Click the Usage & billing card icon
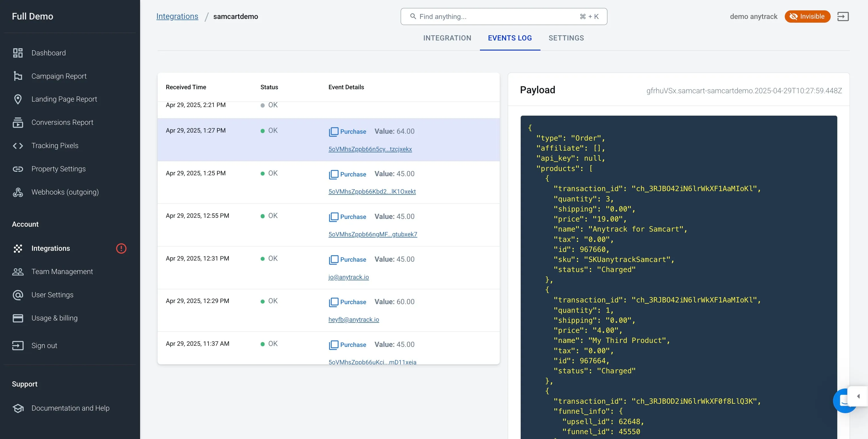This screenshot has width=868, height=439. (18, 318)
